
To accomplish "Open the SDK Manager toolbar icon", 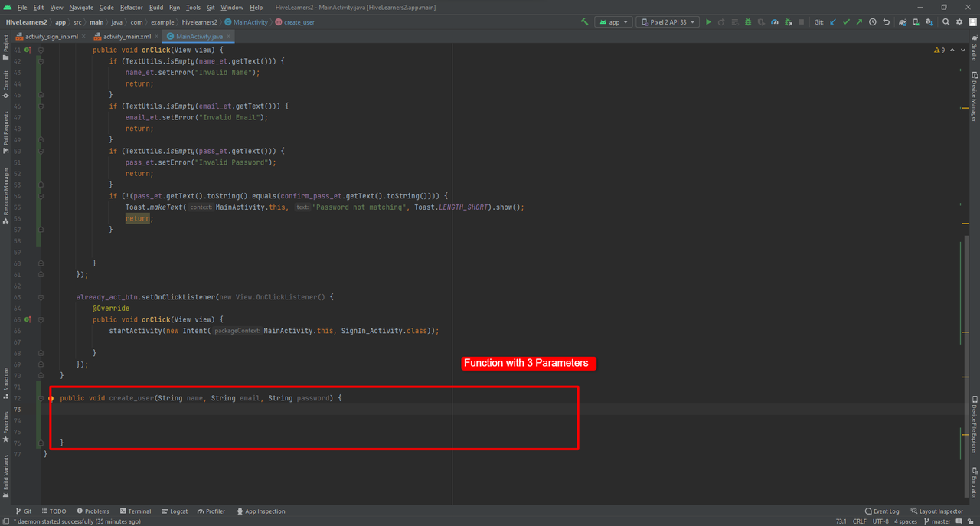I will point(929,22).
